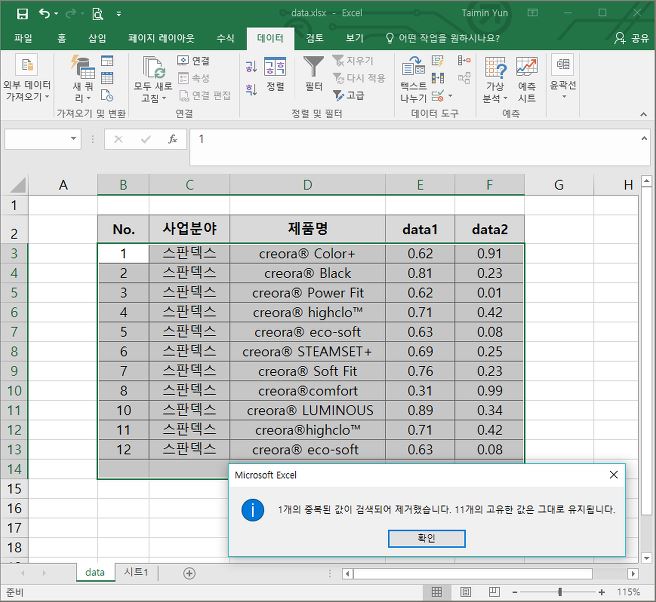Sort ascending with the A-to-Z icon
656x602 pixels.
pos(251,67)
